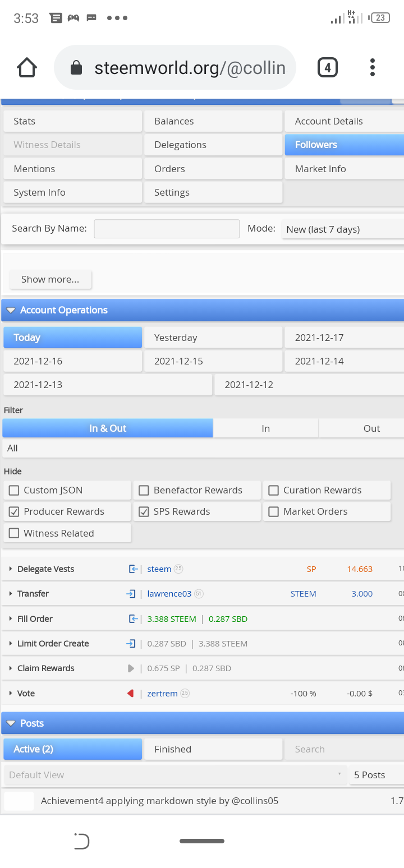Open the Settings tab
Viewport: 404px width, 868px height.
(213, 192)
